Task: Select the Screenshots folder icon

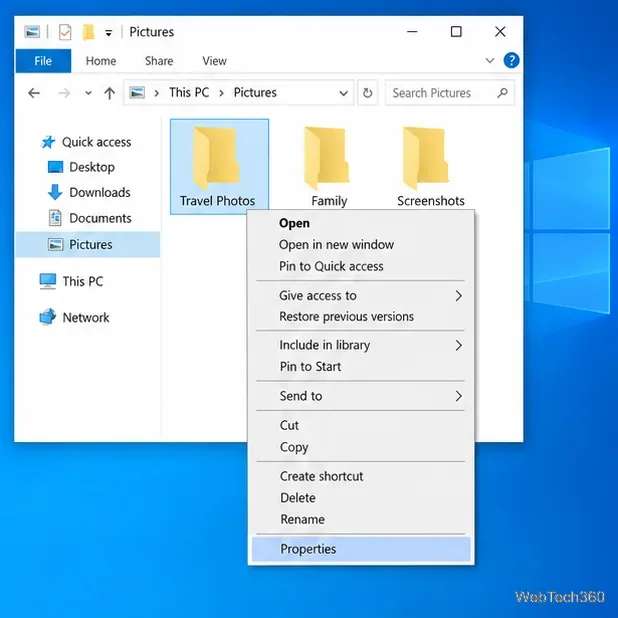Action: point(426,158)
